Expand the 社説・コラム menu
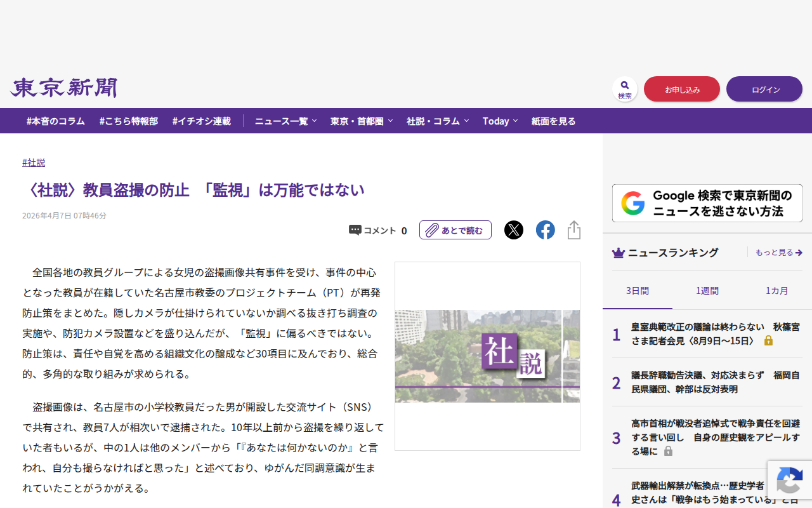The height and width of the screenshot is (508, 812). pos(438,121)
